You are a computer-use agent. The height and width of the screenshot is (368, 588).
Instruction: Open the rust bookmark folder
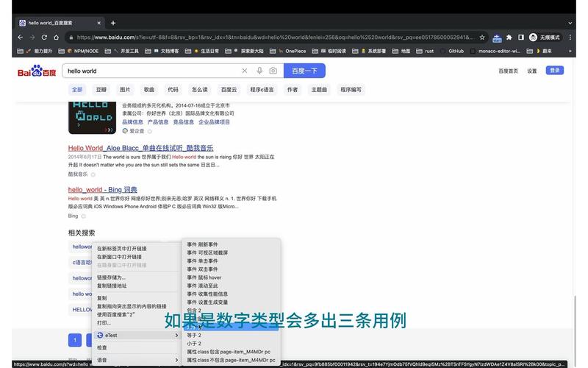click(x=425, y=51)
